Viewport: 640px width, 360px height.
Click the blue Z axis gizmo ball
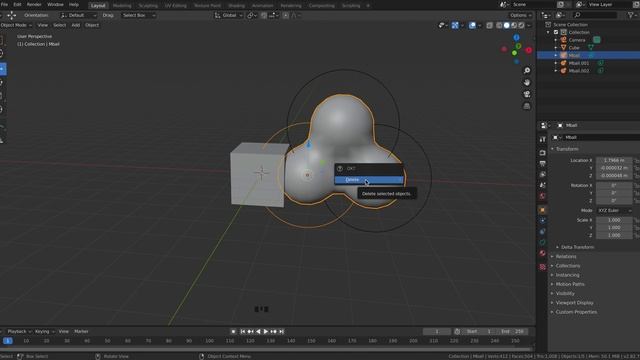[516, 38]
